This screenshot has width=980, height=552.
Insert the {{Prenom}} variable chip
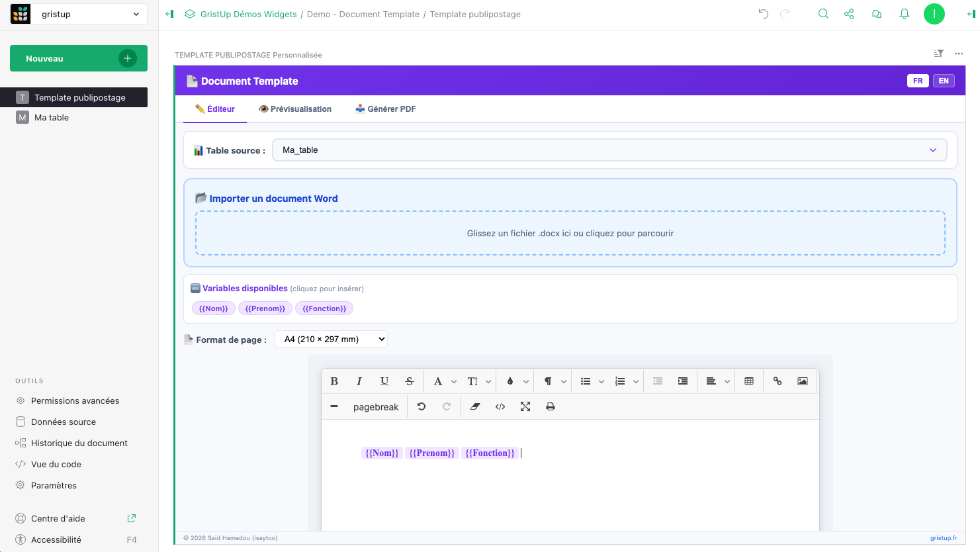265,308
